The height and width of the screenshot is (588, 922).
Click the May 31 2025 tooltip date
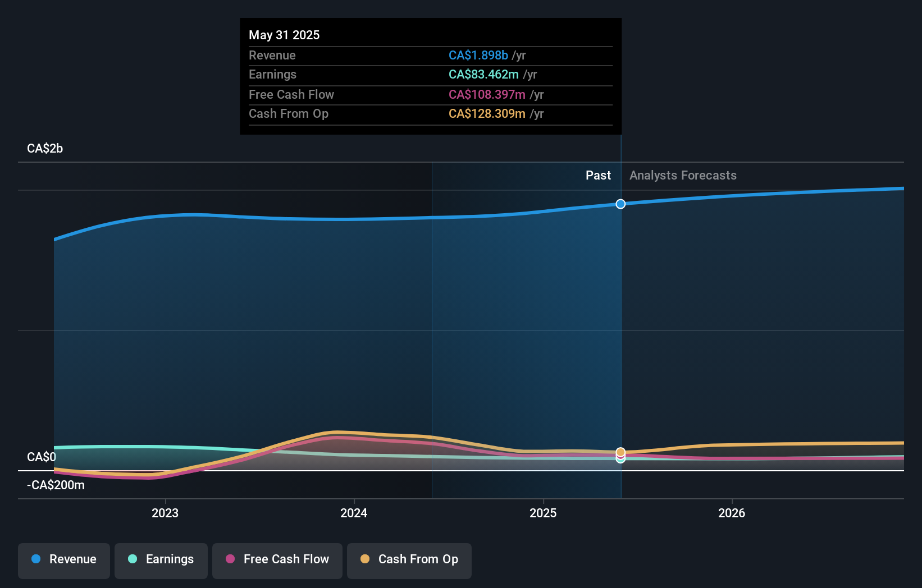click(284, 35)
